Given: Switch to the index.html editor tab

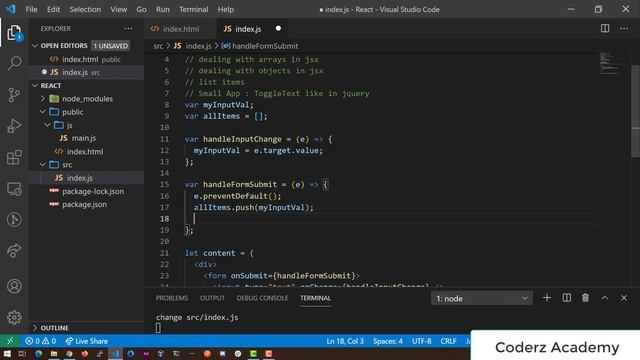Looking at the screenshot, I should (x=180, y=29).
